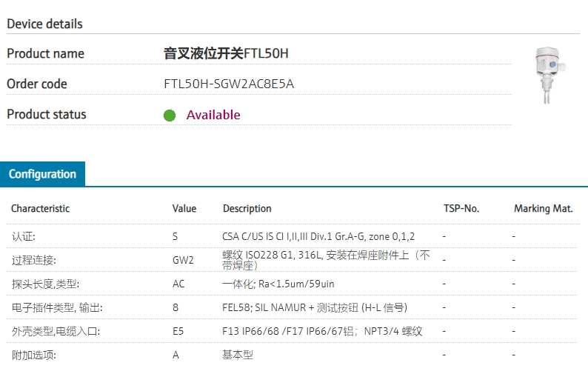The image size is (588, 374).
Task: Click the TSP-No. column header
Action: point(461,209)
